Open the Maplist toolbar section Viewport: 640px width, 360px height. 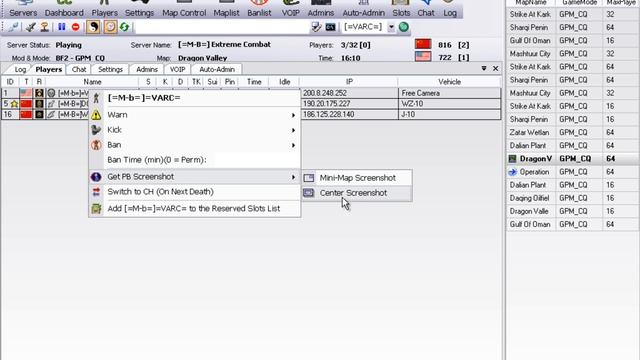[226, 9]
